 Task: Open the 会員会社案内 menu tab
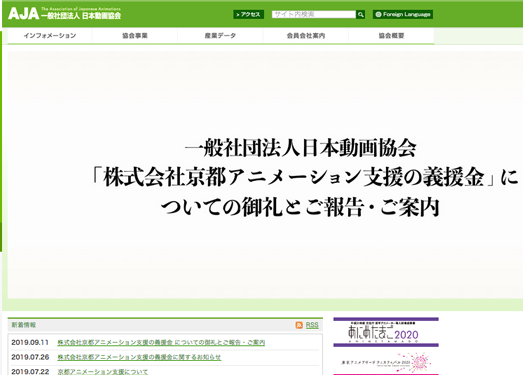click(306, 35)
